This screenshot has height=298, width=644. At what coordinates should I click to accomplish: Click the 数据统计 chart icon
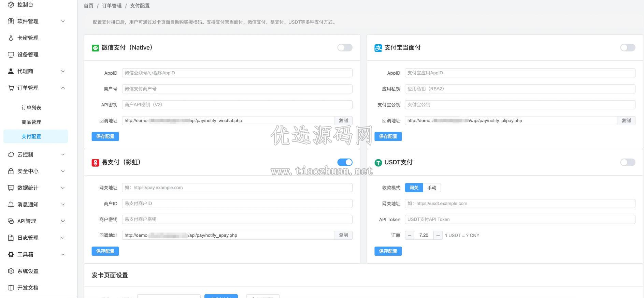tap(11, 188)
